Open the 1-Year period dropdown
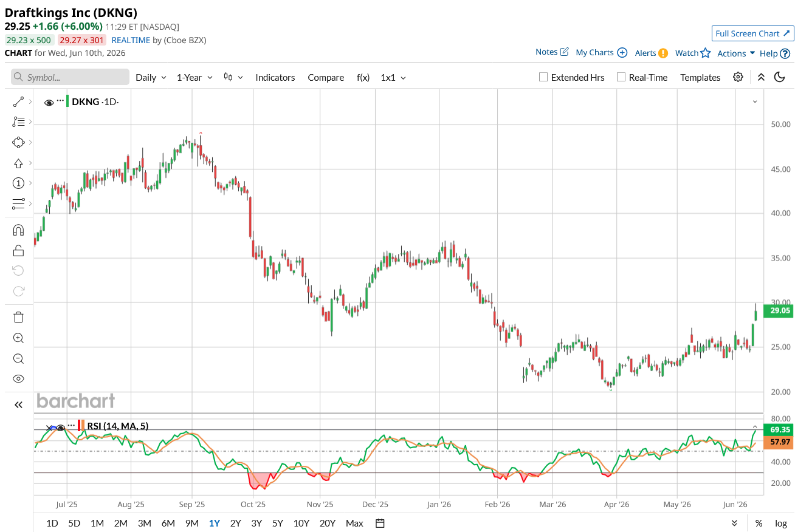This screenshot has height=532, width=795. coord(194,78)
